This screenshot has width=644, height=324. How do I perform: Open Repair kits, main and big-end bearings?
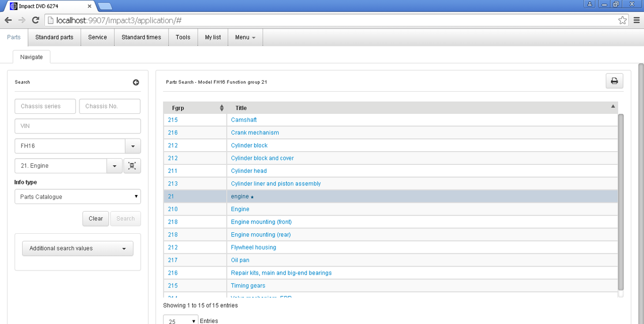pos(281,273)
